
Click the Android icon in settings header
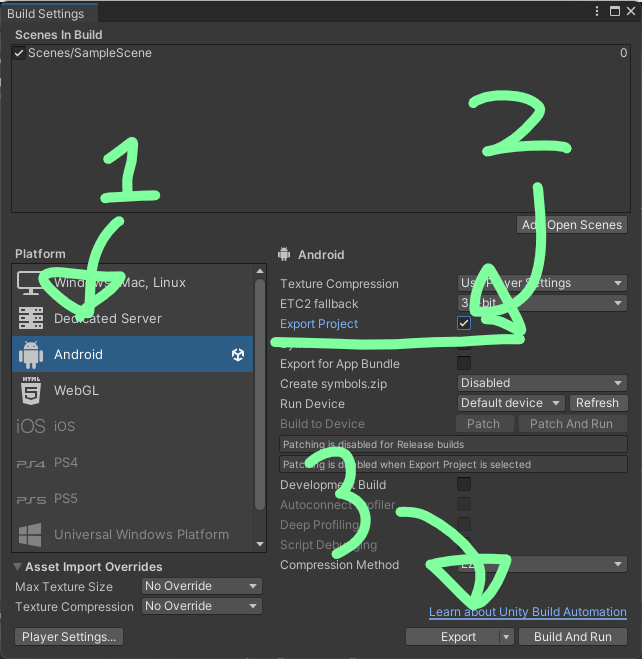pos(284,254)
